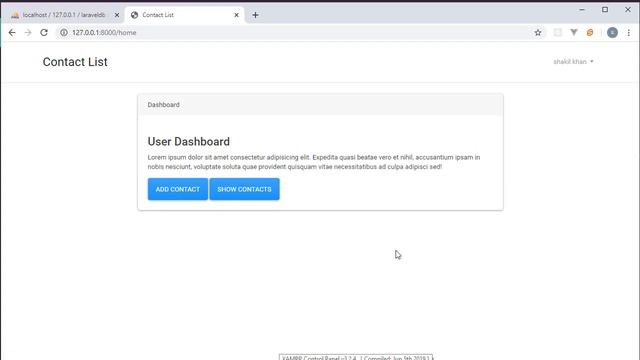Image resolution: width=640 pixels, height=360 pixels.
Task: Click the browser forward arrow
Action: [x=28, y=33]
